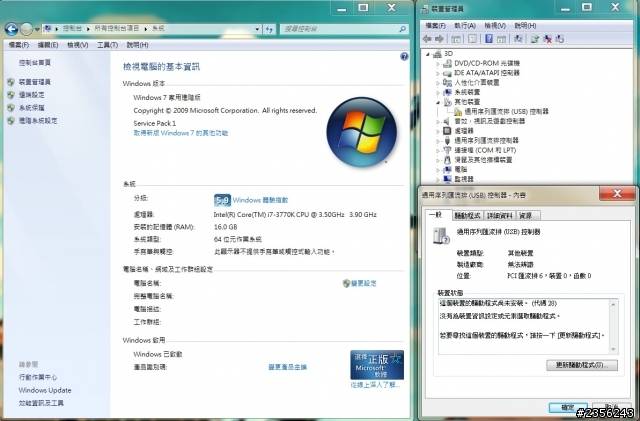This screenshot has width=640, height=421.
Task: Go to 控制台首頁 link
Action: pyautogui.click(x=35, y=62)
